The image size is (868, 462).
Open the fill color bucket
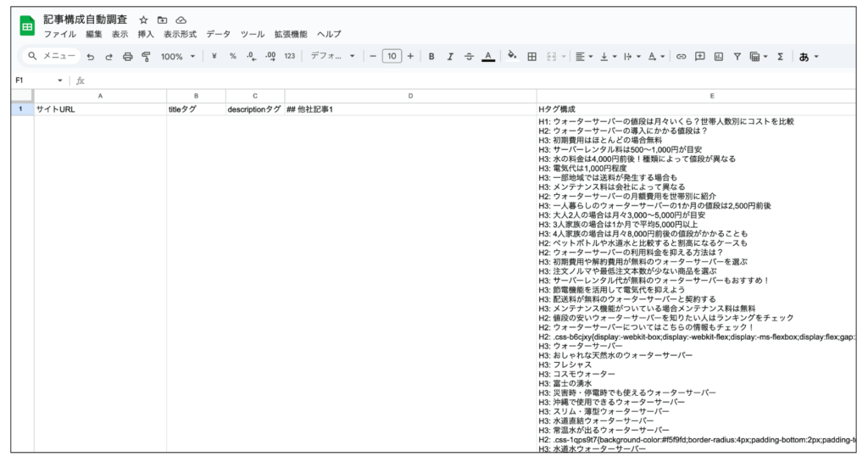click(x=512, y=56)
